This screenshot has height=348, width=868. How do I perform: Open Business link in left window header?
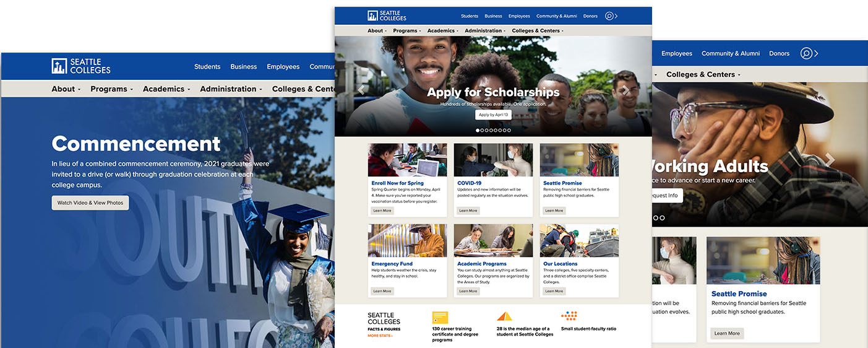(244, 67)
